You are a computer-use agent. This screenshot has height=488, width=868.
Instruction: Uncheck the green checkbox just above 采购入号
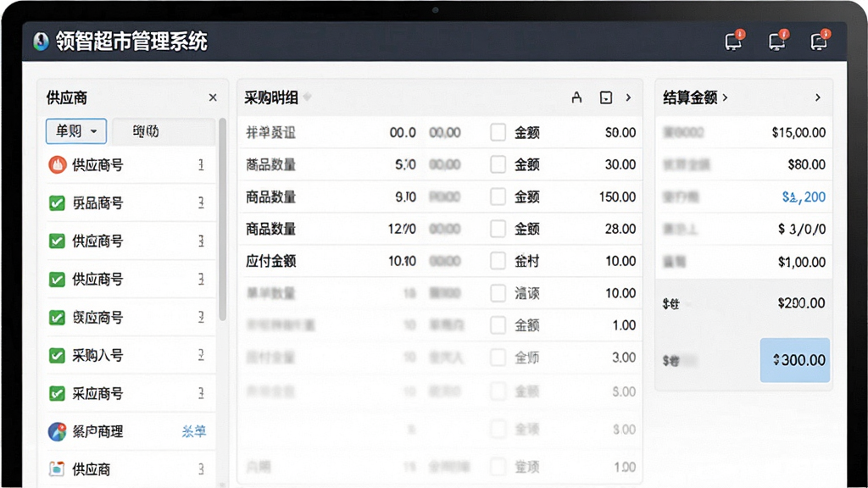tap(57, 318)
